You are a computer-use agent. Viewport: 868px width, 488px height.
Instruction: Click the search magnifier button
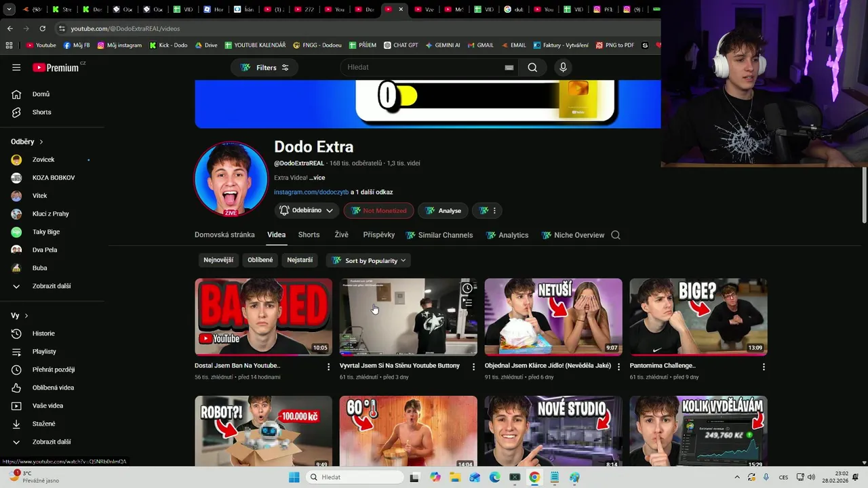click(x=532, y=67)
